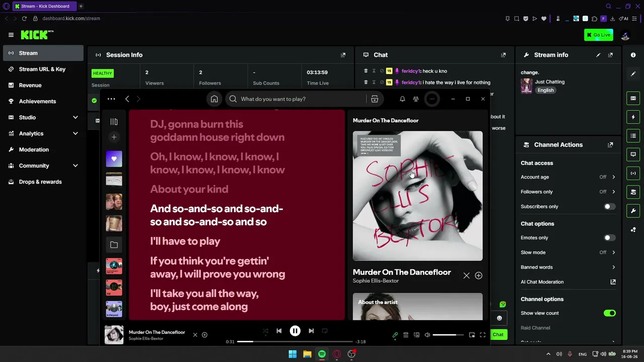Open AI Chat Moderation link
644x362 pixels.
tap(568, 282)
